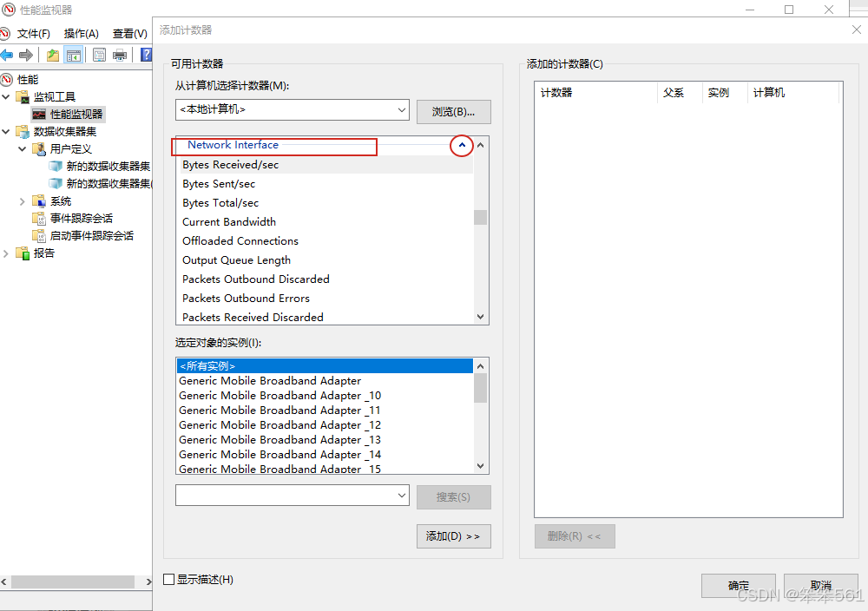868x611 pixels.
Task: Click the instance list scroll-down arrow
Action: click(481, 467)
